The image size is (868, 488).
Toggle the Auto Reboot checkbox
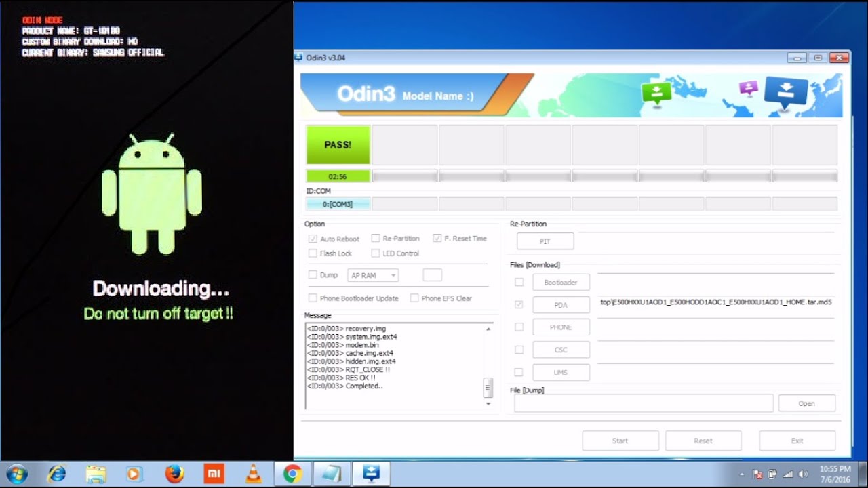coord(313,239)
